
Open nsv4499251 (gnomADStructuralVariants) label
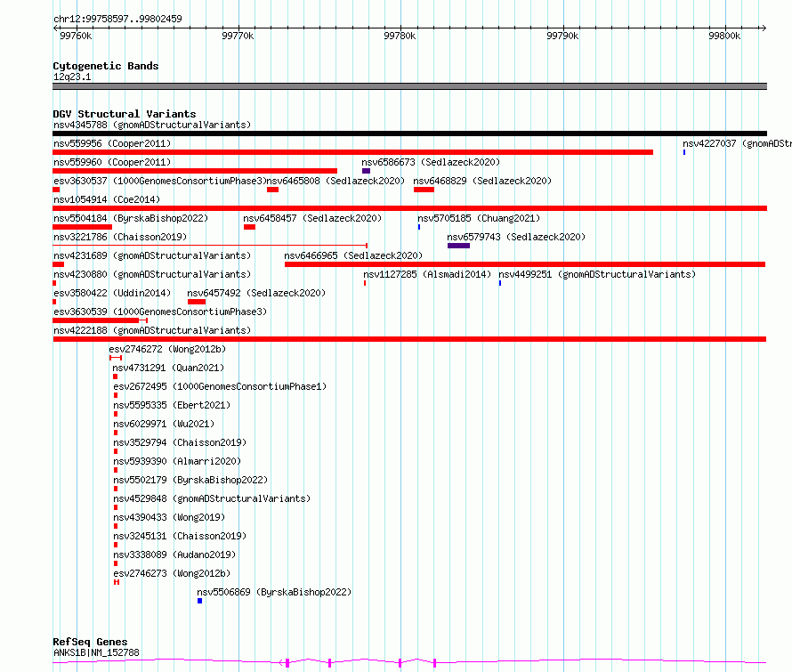pos(597,274)
